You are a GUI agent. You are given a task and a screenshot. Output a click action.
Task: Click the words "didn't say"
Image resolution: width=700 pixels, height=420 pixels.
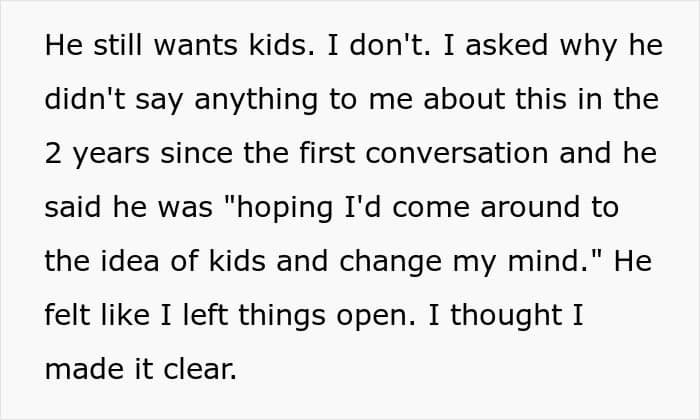pos(114,101)
